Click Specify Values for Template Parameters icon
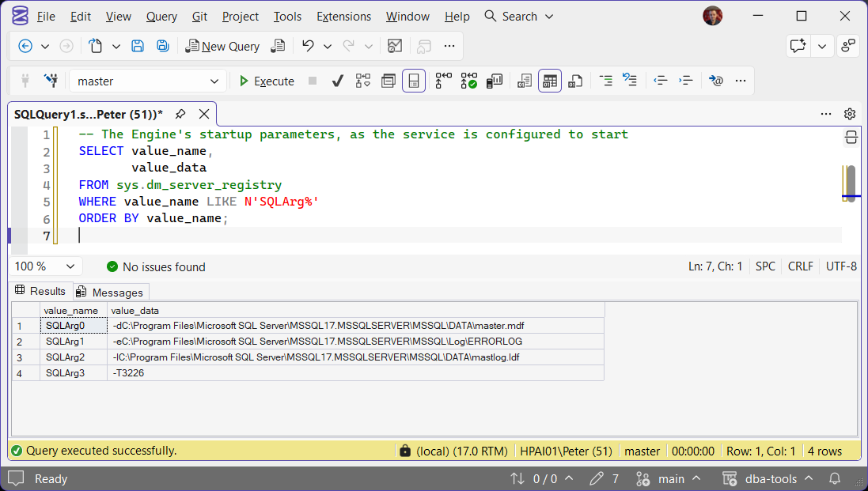Image resolution: width=868 pixels, height=491 pixels. (715, 81)
